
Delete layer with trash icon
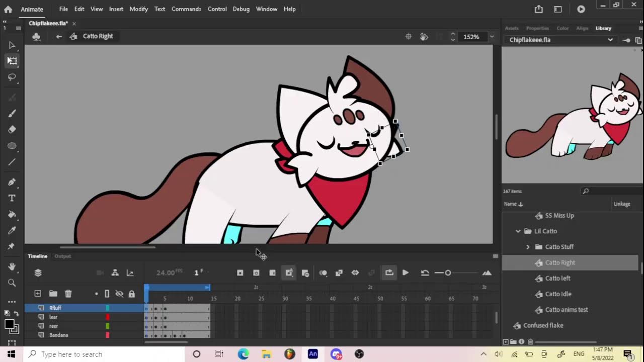coord(68,294)
